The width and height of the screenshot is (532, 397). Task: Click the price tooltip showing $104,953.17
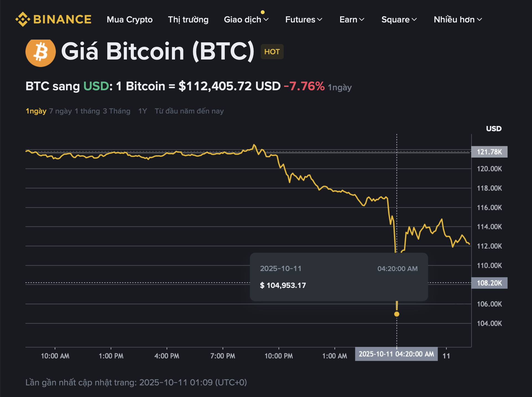point(339,277)
